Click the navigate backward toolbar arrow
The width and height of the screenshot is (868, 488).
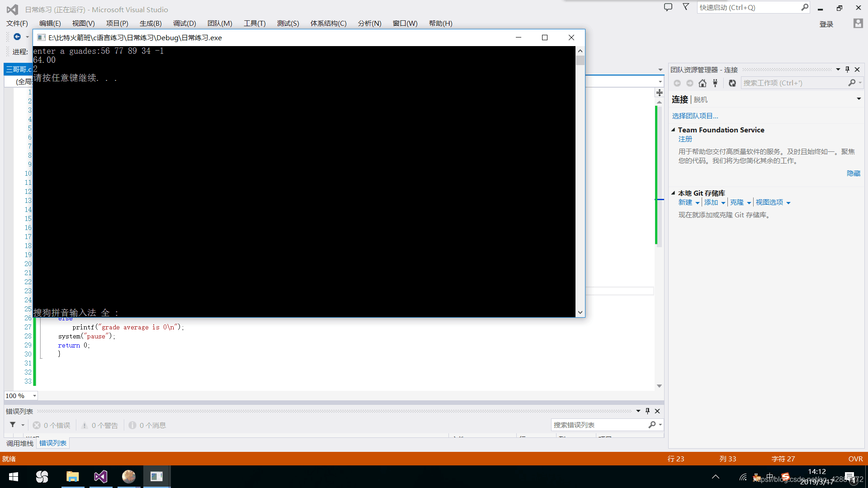(x=17, y=37)
